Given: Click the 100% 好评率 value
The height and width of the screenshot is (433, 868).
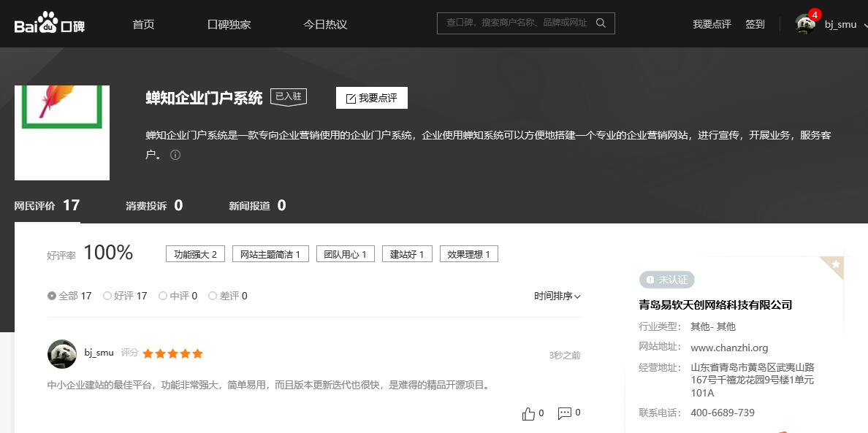Looking at the screenshot, I should coord(108,253).
